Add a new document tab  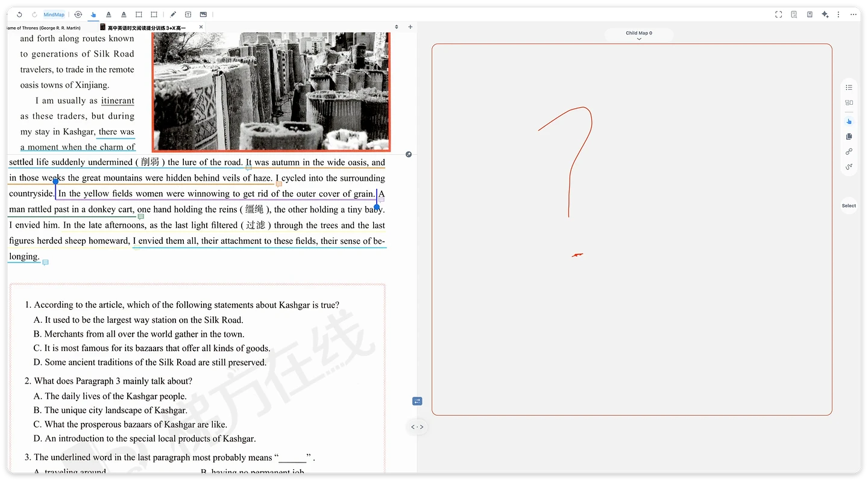click(410, 27)
